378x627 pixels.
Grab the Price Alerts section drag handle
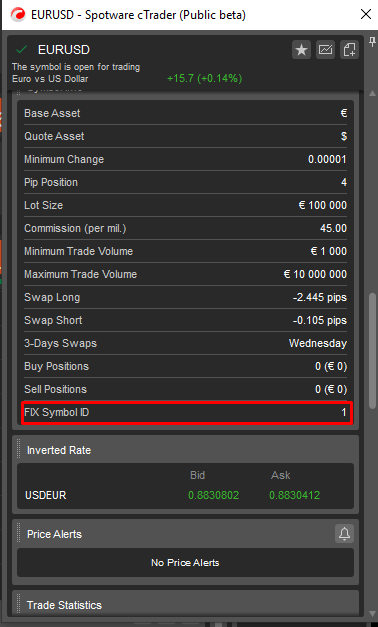(19, 533)
